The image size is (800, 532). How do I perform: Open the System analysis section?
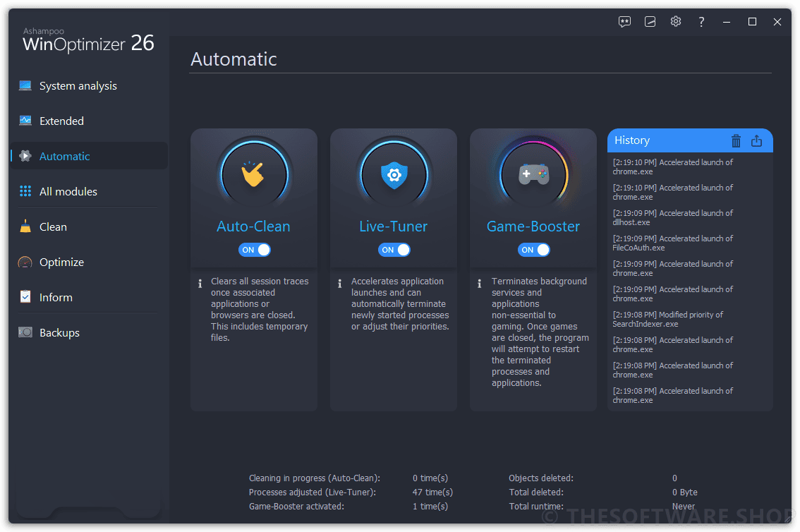point(90,85)
